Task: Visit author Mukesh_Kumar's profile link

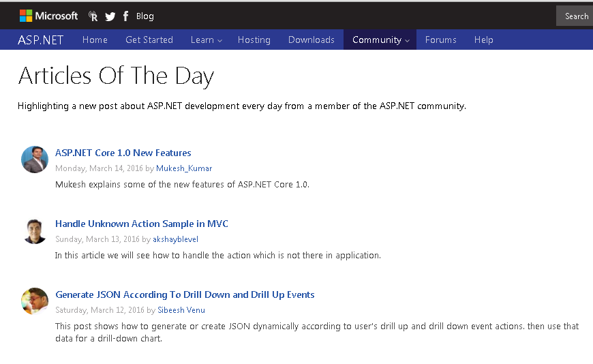Action: pyautogui.click(x=184, y=168)
